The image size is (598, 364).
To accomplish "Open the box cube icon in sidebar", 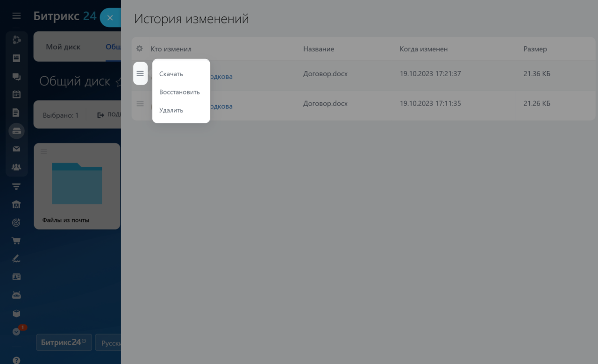I will click(16, 314).
